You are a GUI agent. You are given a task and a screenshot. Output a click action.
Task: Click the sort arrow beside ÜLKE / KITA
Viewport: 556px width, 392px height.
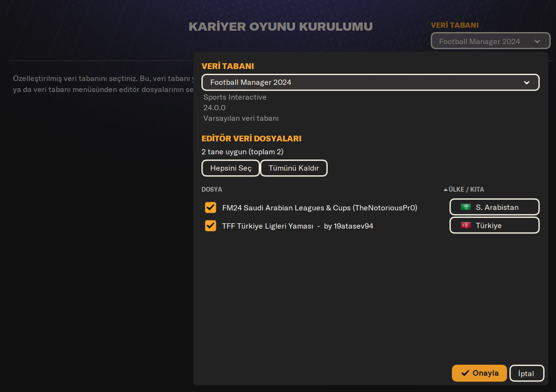pyautogui.click(x=445, y=190)
